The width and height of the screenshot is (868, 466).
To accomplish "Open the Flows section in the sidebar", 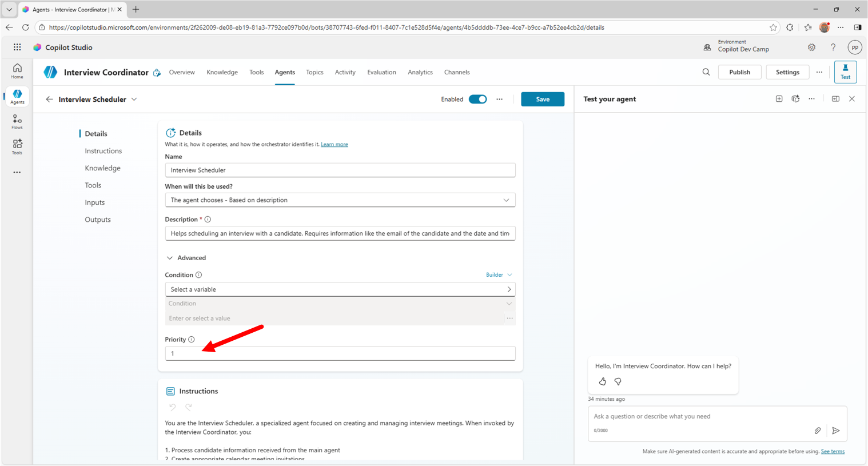I will [x=17, y=121].
